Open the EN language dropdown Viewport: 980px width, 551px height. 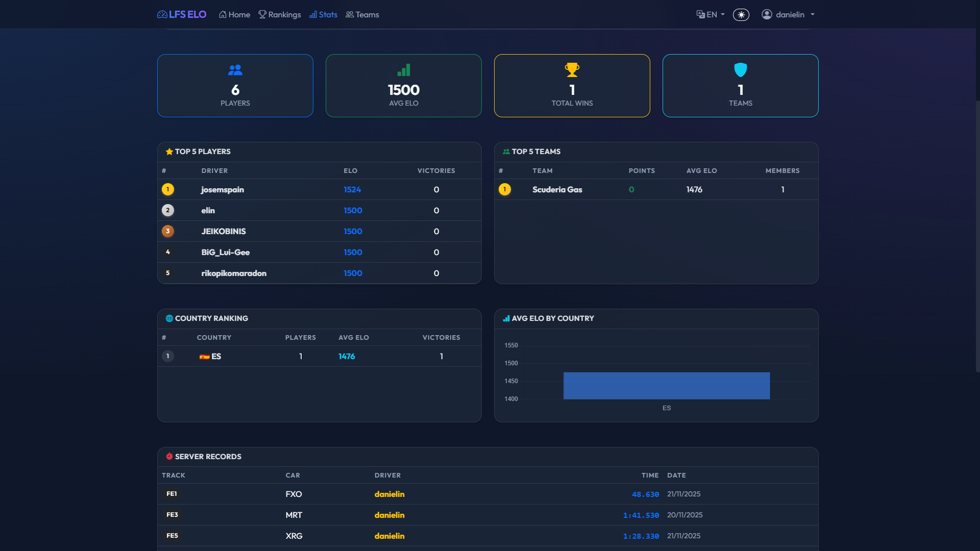click(x=710, y=15)
